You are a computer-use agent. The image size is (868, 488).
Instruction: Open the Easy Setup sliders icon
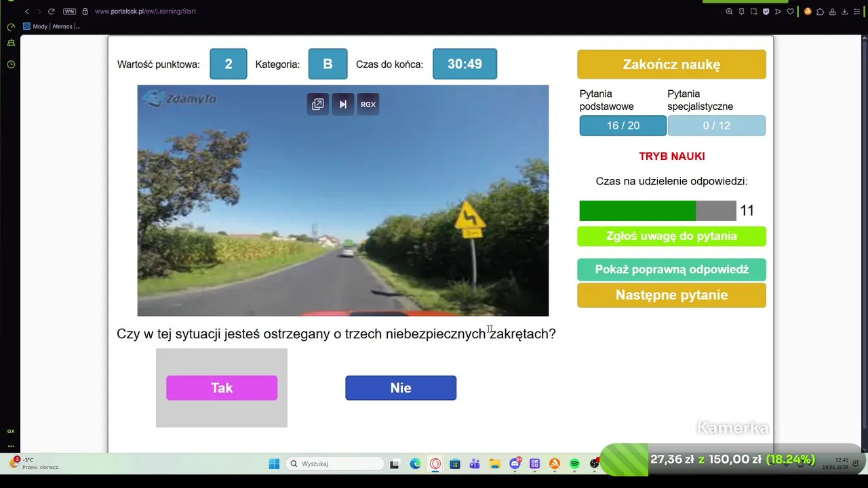pyautogui.click(x=856, y=12)
